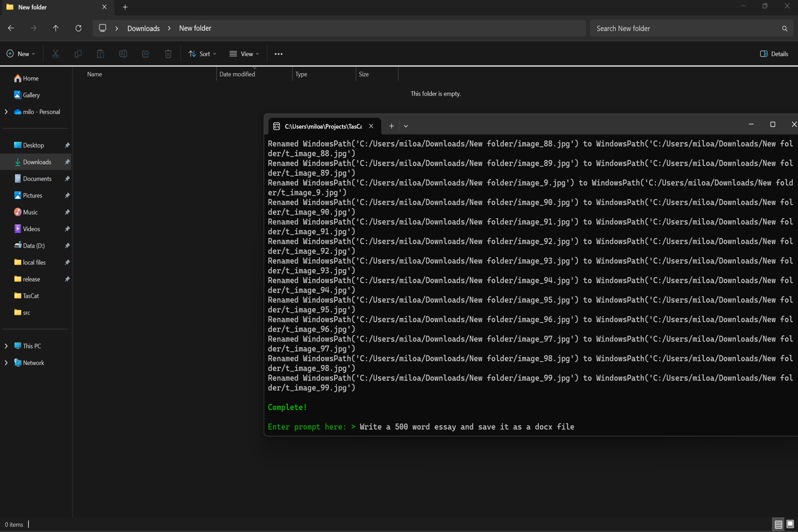
Task: Go up one folder level
Action: (56, 28)
